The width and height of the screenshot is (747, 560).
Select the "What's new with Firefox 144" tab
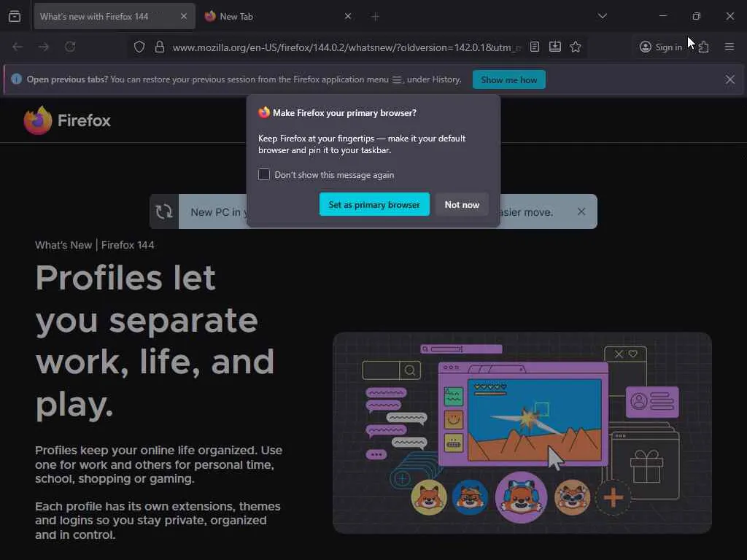click(115, 16)
